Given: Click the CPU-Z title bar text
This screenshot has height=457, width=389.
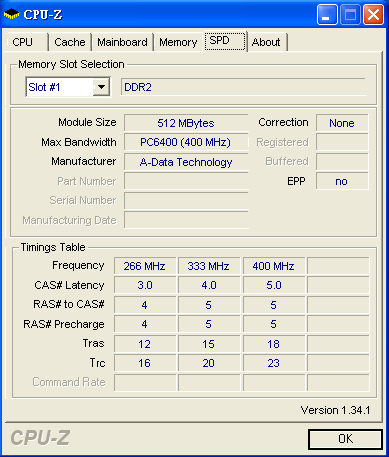Looking at the screenshot, I should pos(43,14).
